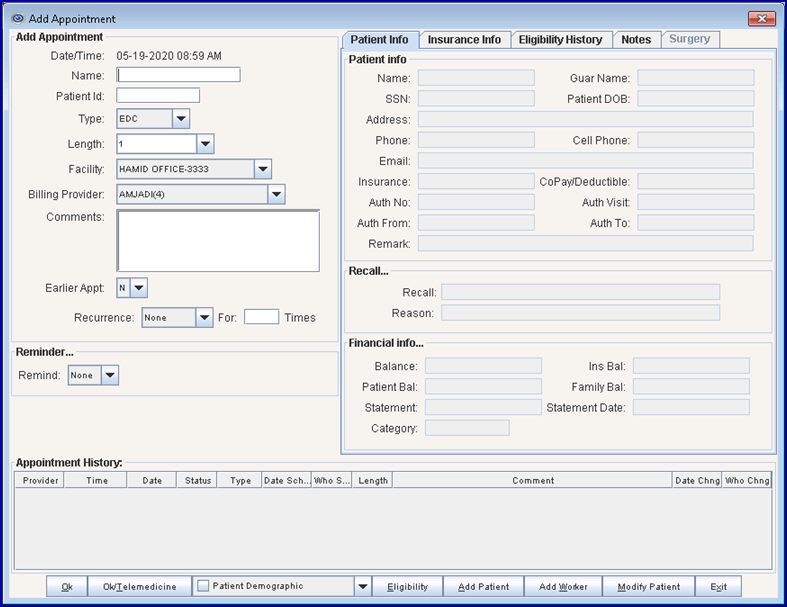Image resolution: width=787 pixels, height=607 pixels.
Task: Click the Status column header
Action: click(x=198, y=480)
